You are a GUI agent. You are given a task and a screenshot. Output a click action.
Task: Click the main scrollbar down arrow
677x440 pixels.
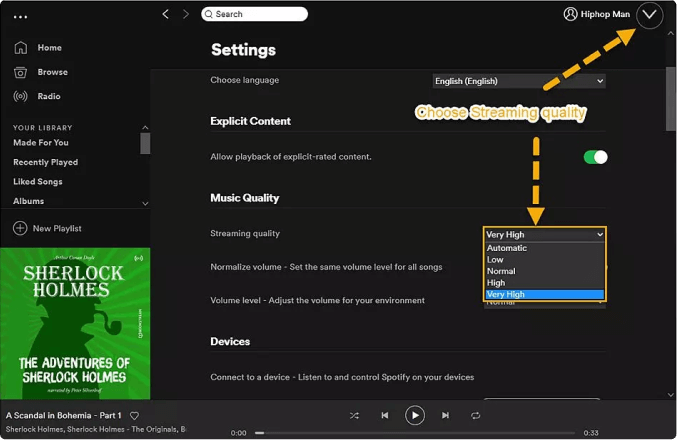[x=671, y=394]
